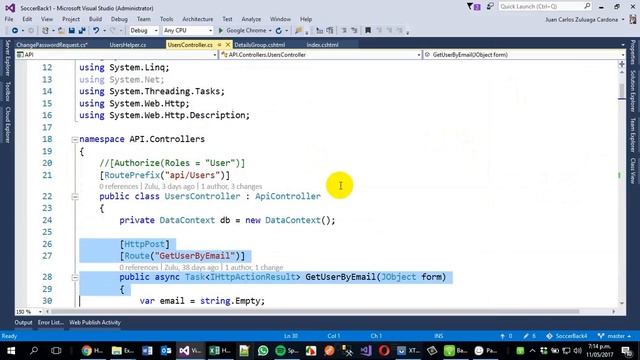Switch to the Index.cshtml tab

point(322,45)
